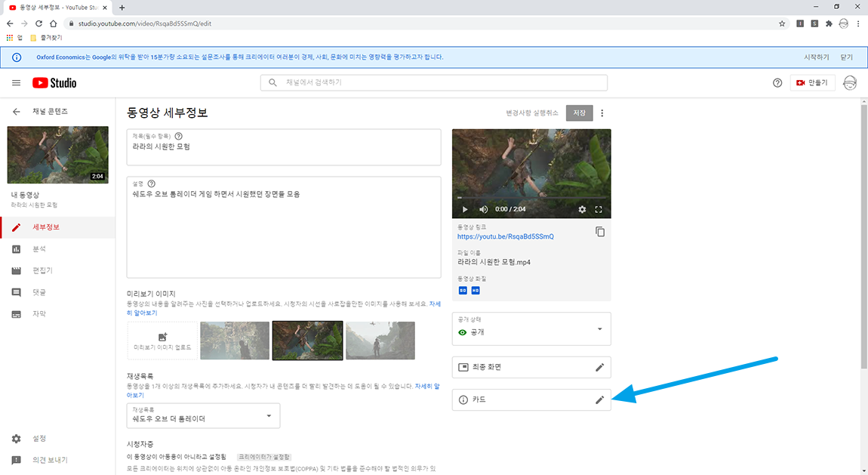Viewport: 868px width, 475px height.
Task: Reload the browser page
Action: tap(38, 23)
